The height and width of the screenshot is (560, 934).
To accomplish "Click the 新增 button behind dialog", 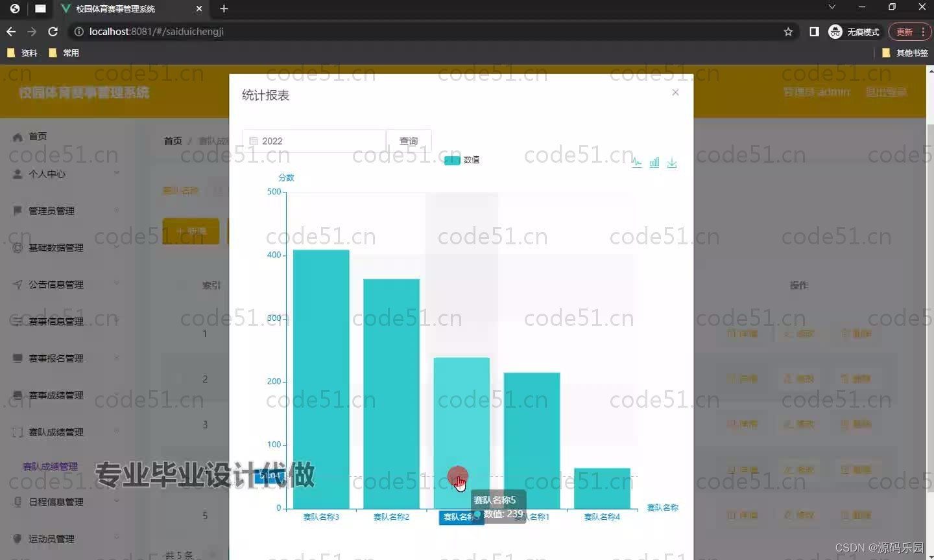I will point(191,231).
